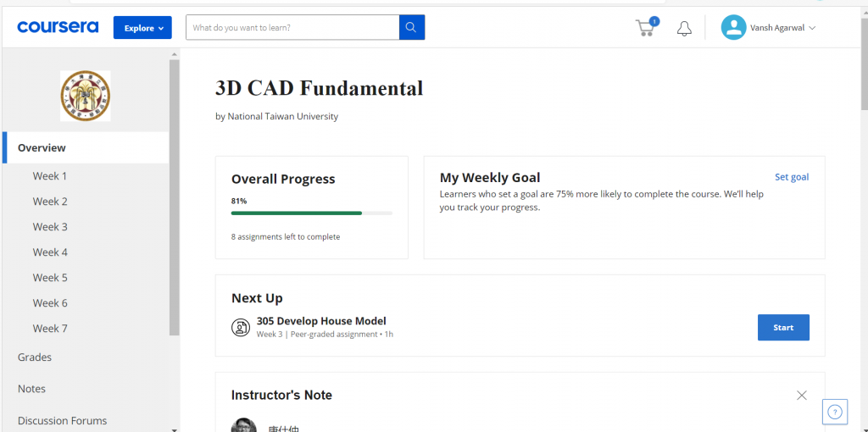Open the Vansh Agarwal account menu
Image resolution: width=868 pixels, height=432 pixels.
(x=782, y=28)
